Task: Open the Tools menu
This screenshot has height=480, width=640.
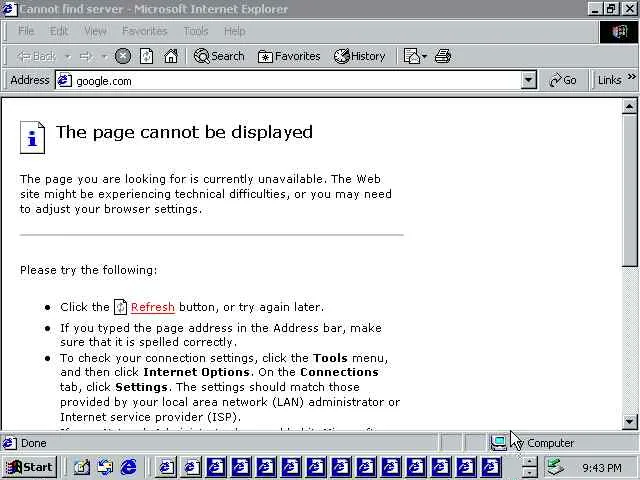Action: point(196,31)
